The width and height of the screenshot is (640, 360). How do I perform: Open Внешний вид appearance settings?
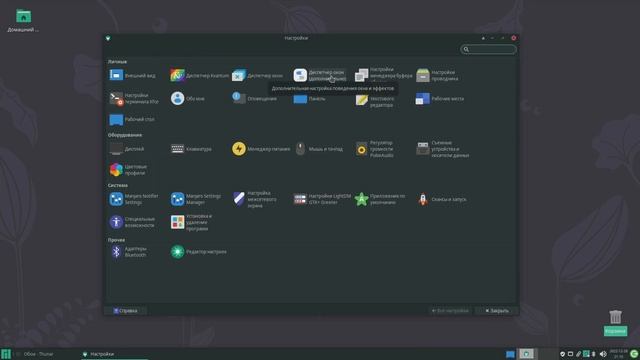pyautogui.click(x=133, y=76)
